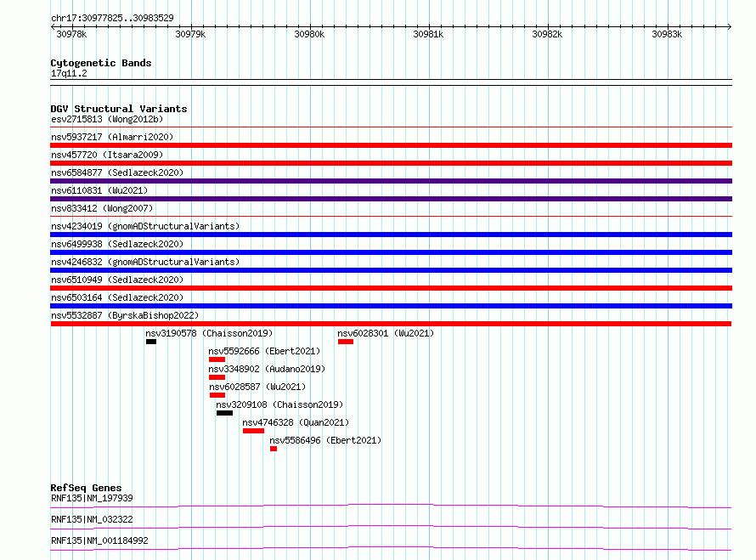Image resolution: width=756 pixels, height=560 pixels.
Task: Open the red nsv6028301 (Wu2021) glyph
Action: click(346, 342)
